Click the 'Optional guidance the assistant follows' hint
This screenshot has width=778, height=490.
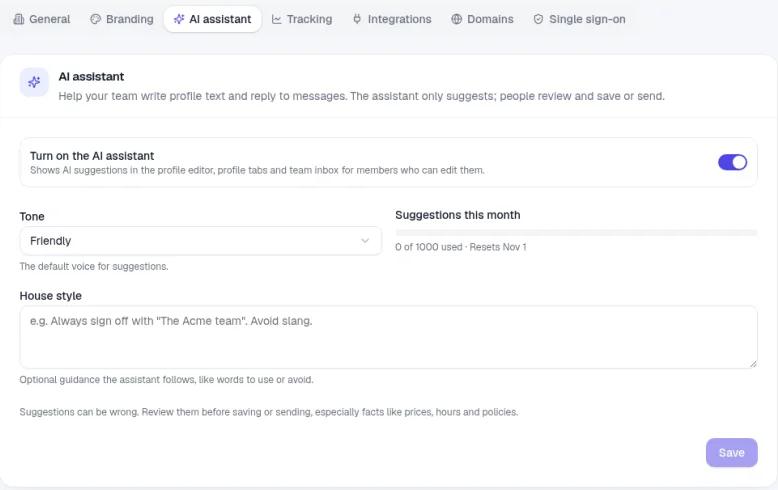coord(166,380)
